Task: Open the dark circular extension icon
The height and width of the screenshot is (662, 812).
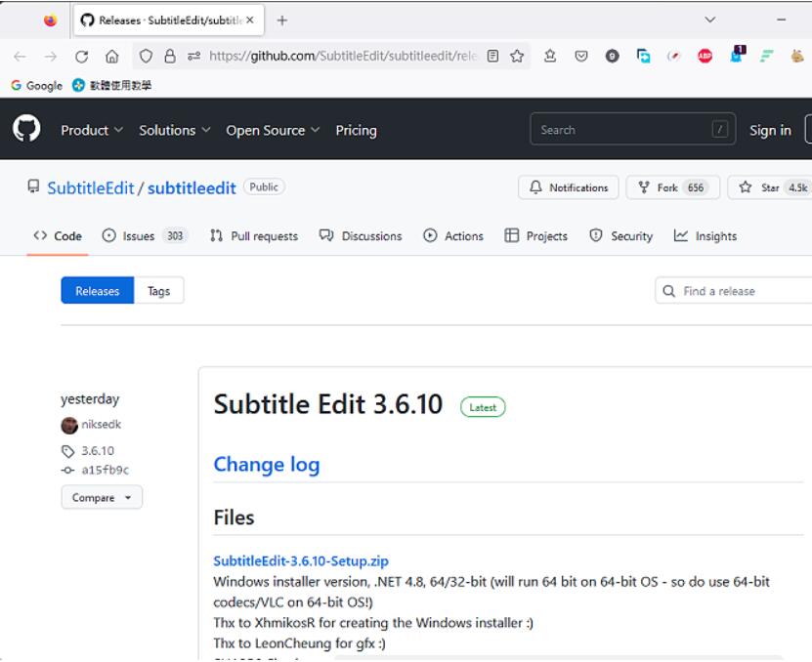Action: coord(612,56)
